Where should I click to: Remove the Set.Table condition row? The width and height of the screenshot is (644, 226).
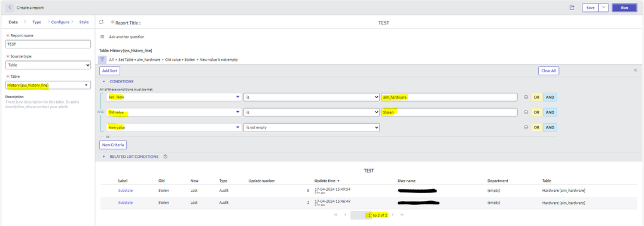(526, 97)
